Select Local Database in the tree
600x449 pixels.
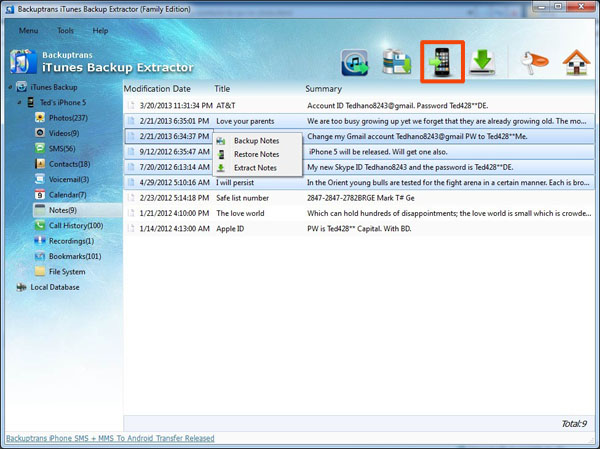click(x=55, y=287)
